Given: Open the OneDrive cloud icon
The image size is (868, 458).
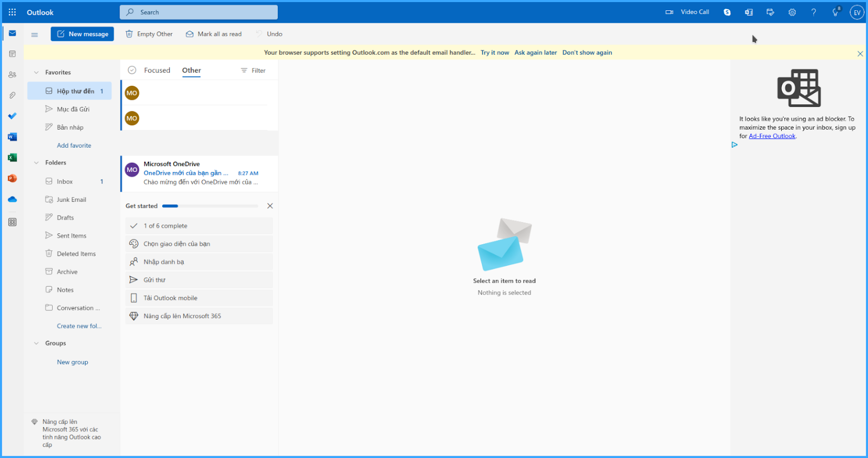Looking at the screenshot, I should pyautogui.click(x=12, y=199).
